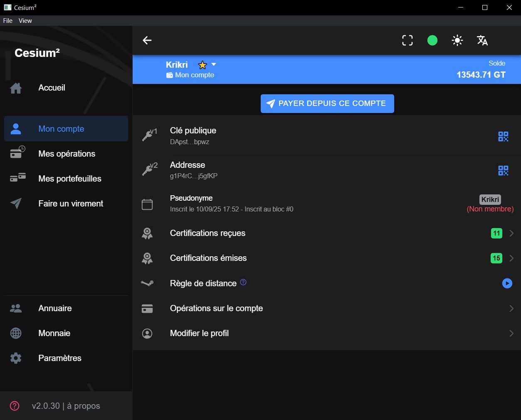Open the QR code scanner icon
Screen dimensions: 521x420
pyautogui.click(x=407, y=40)
